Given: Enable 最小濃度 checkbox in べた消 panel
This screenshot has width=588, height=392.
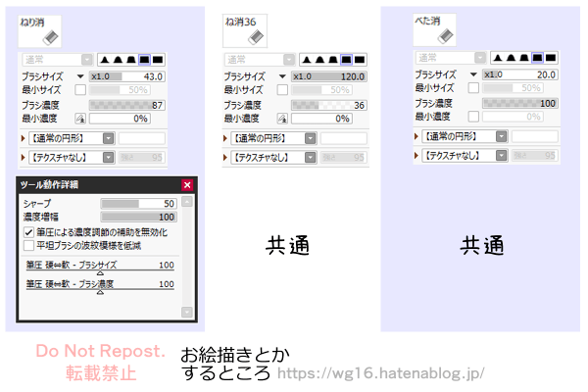Looking at the screenshot, I should [x=473, y=117].
